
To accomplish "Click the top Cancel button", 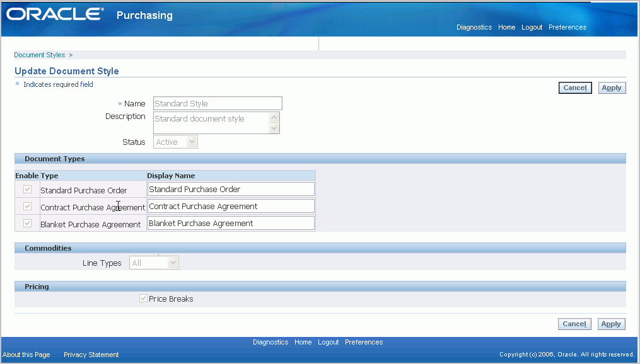I will tap(574, 88).
